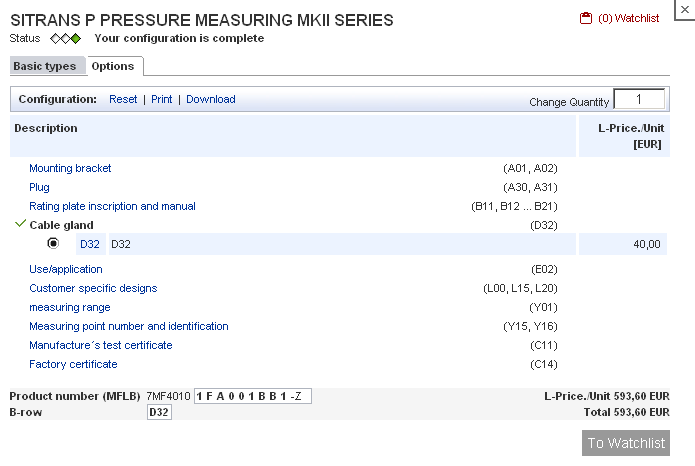Expand Customer specific designs options

[93, 289]
